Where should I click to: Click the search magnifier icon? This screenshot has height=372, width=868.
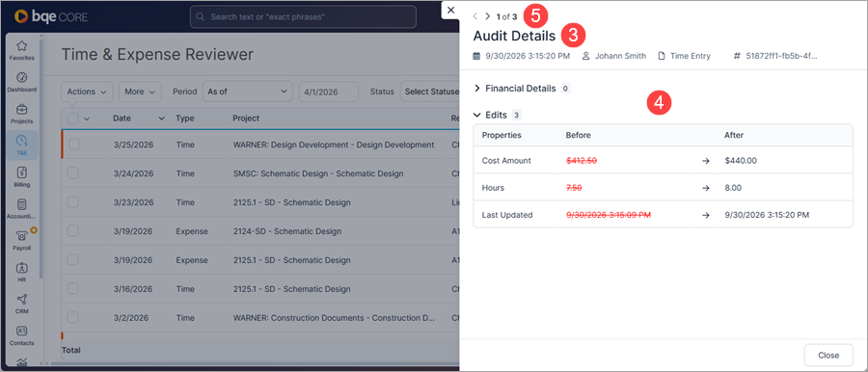[x=201, y=17]
